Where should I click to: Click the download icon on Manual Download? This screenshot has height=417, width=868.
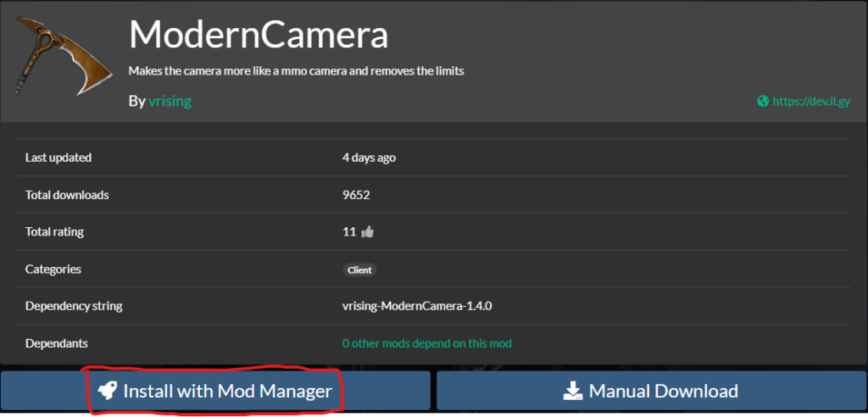(x=574, y=391)
